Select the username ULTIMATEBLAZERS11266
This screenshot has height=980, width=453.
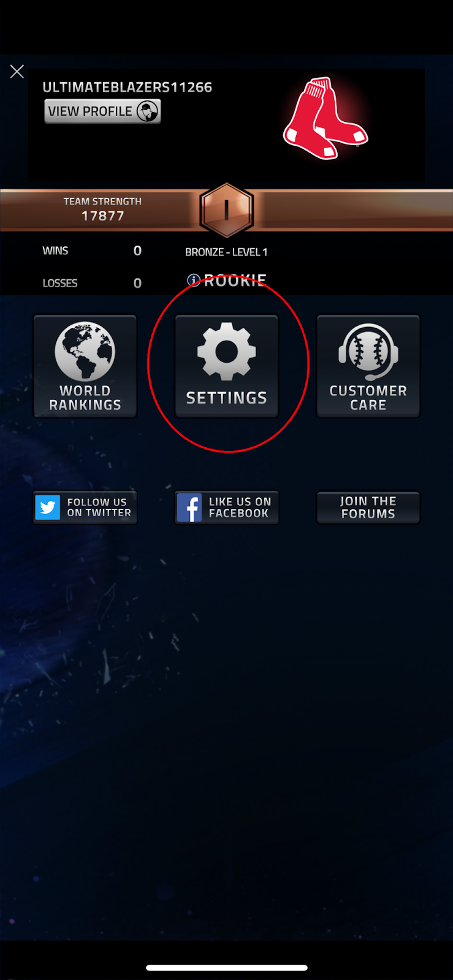click(128, 87)
